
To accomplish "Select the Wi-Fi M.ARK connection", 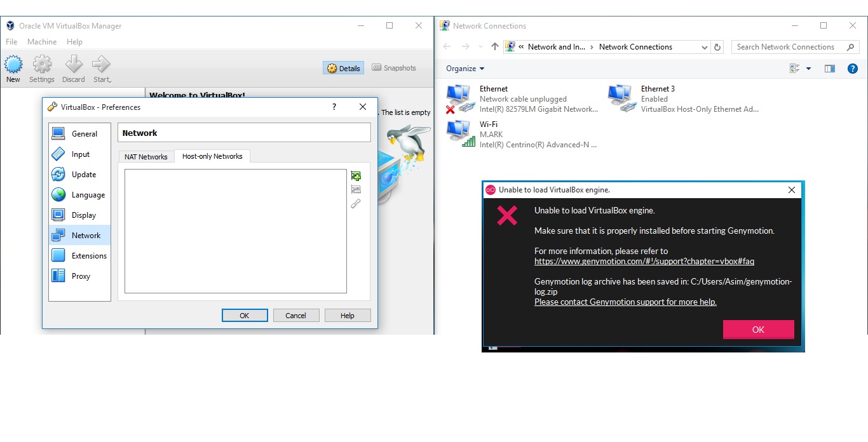I will pos(522,135).
